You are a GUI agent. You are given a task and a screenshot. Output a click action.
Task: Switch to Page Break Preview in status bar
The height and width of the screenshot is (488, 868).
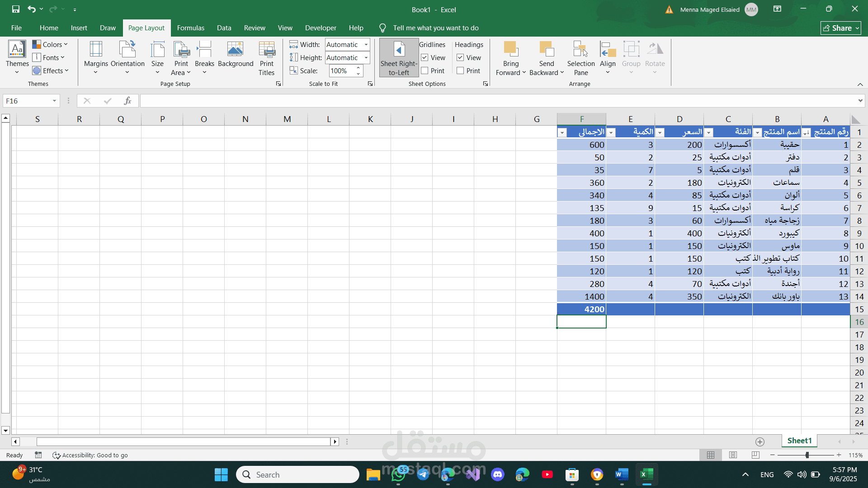coord(755,455)
